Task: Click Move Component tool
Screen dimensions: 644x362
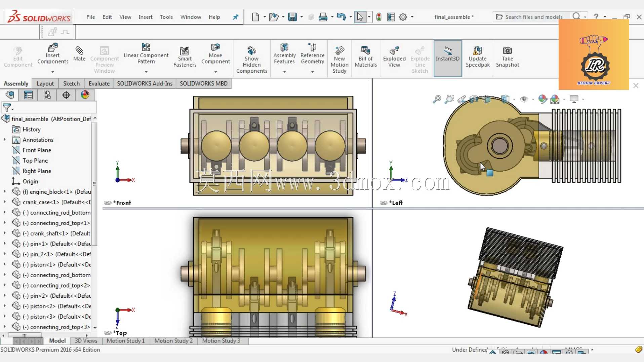Action: pyautogui.click(x=215, y=54)
